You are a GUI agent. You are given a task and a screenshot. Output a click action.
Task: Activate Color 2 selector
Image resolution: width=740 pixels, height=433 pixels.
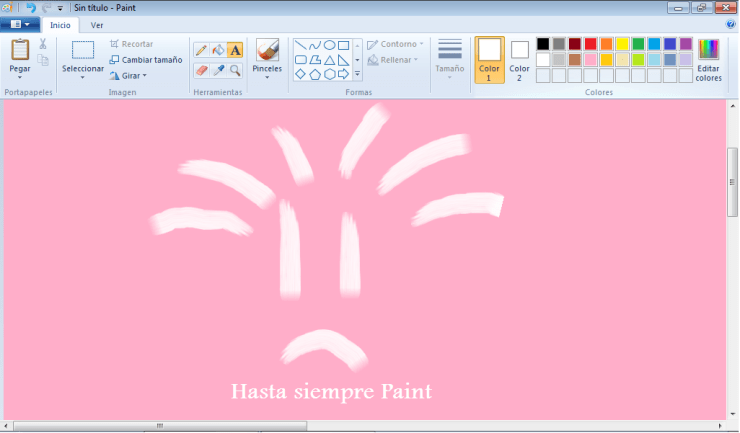[x=519, y=60]
